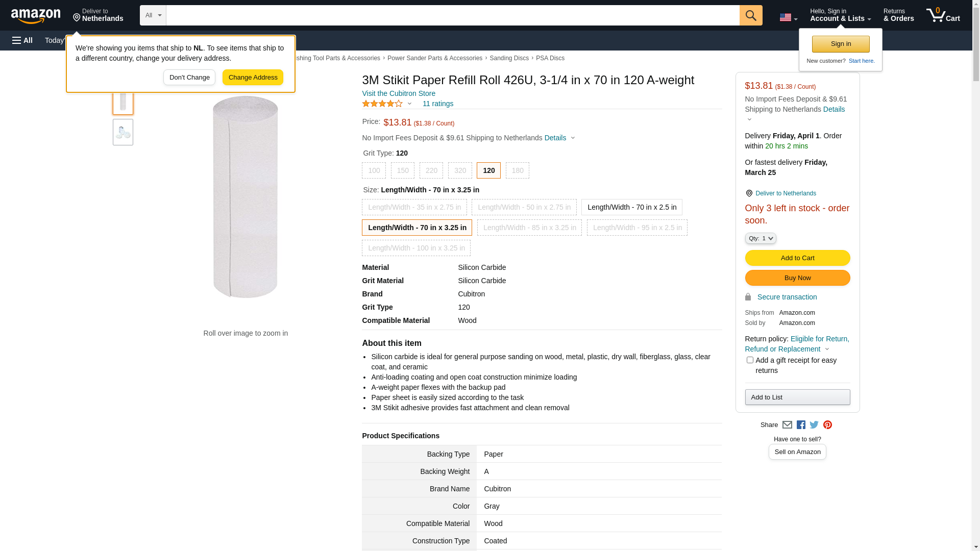Select the second product thumbnail image
Viewport: 980px width, 551px height.
tap(123, 132)
